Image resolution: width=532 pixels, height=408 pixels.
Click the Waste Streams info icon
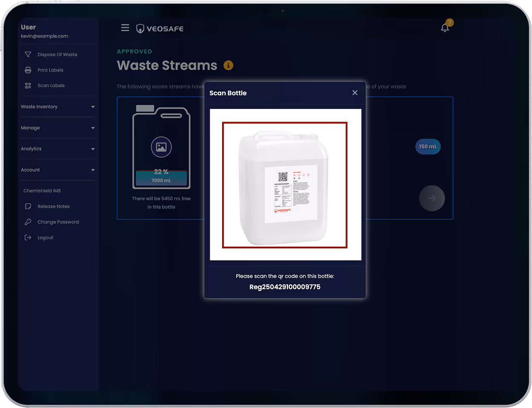click(x=228, y=65)
